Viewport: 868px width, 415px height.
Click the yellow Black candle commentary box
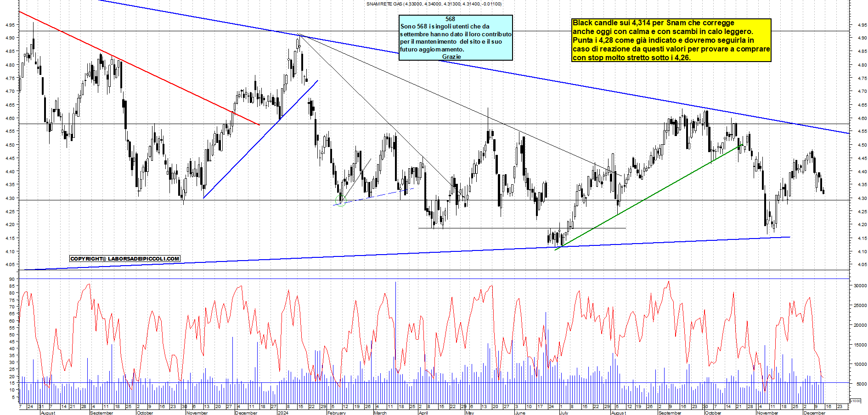click(671, 40)
